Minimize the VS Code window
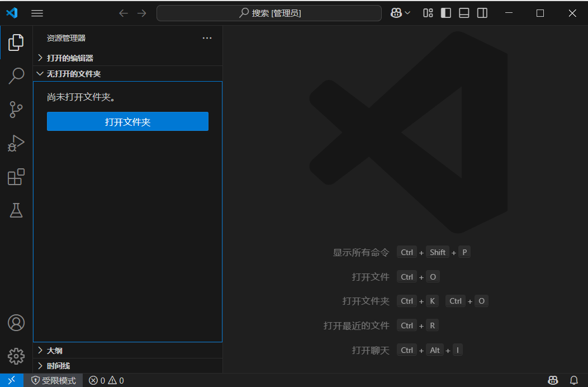The image size is (588, 387). pyautogui.click(x=509, y=13)
